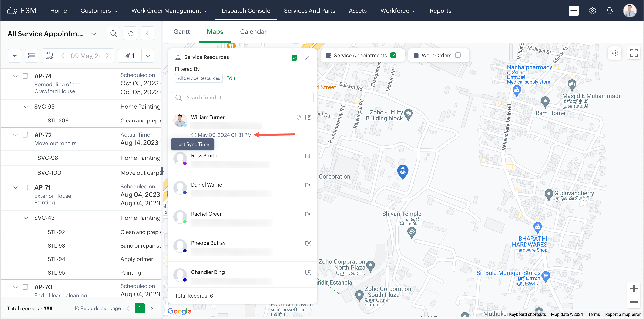The height and width of the screenshot is (319, 644).
Task: Enter map fullscreen mode
Action: [x=633, y=53]
